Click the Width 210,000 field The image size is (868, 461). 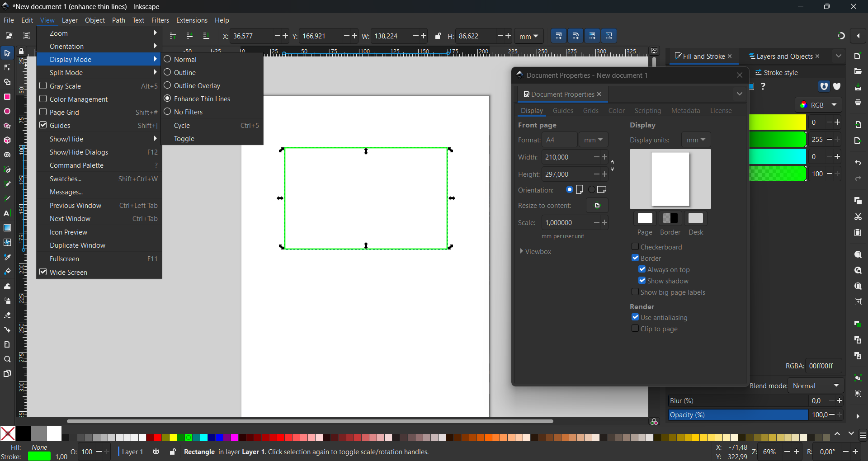566,157
